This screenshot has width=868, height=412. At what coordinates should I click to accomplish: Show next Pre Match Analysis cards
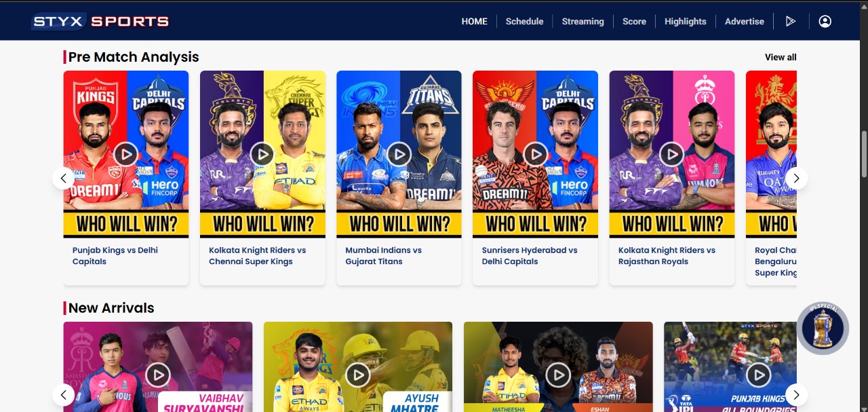(797, 179)
